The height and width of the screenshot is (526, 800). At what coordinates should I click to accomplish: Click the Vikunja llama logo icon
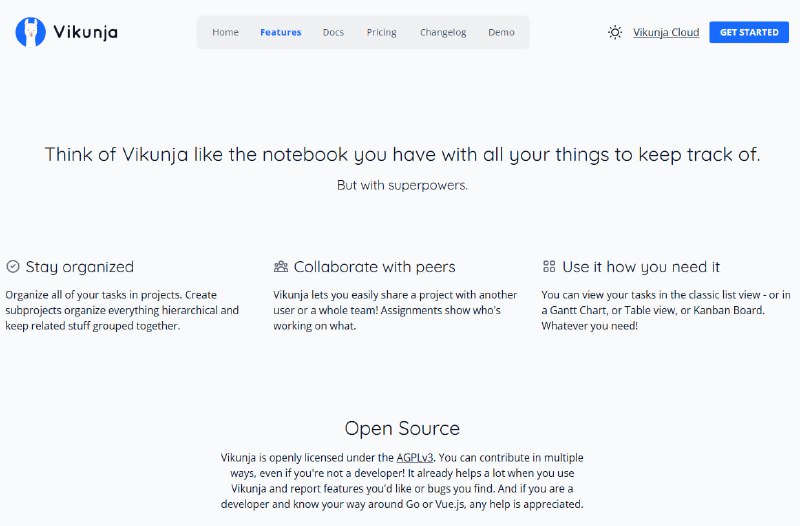[x=31, y=32]
